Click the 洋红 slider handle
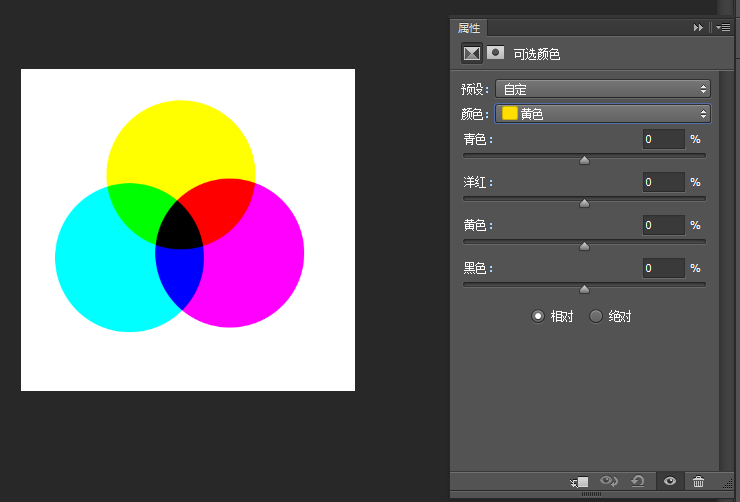Image resolution: width=740 pixels, height=502 pixels. (584, 203)
